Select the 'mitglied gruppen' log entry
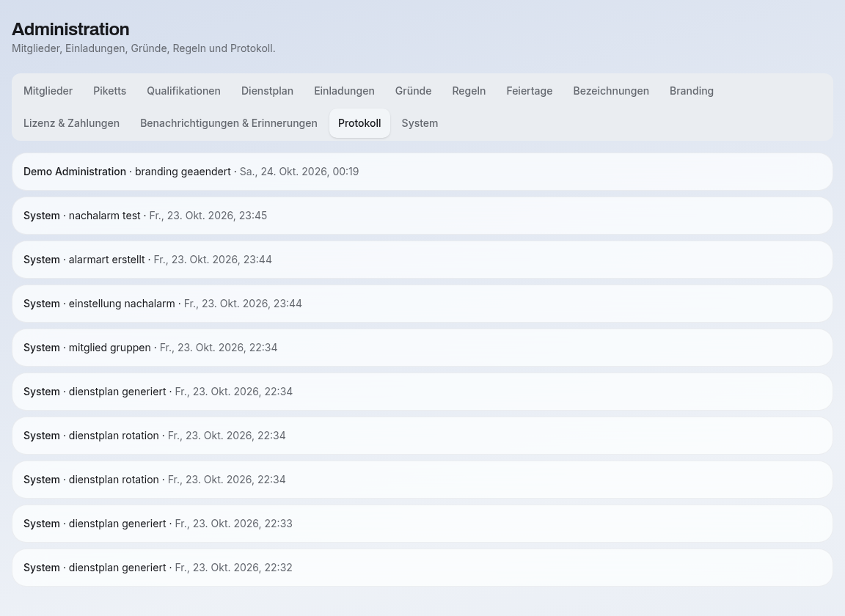This screenshot has width=845, height=616. point(422,348)
